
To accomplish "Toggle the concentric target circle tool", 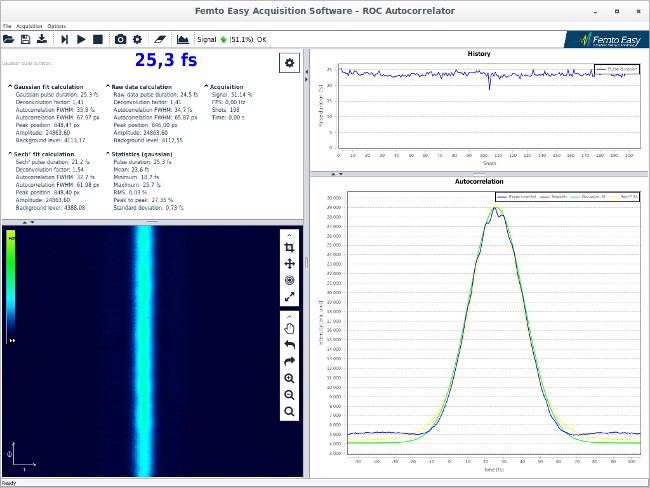I will [x=290, y=281].
